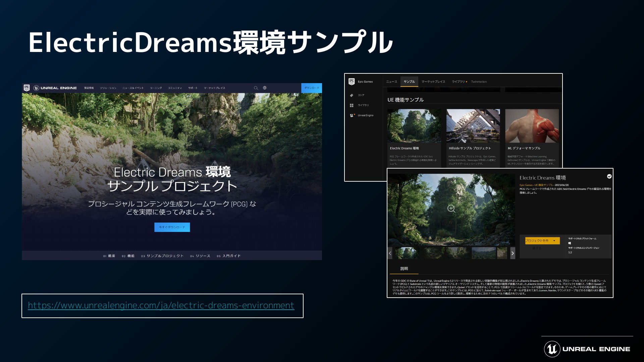Click the 'UE 機能サンプル' section heading
Viewport: 644px width, 362px height.
(x=406, y=100)
